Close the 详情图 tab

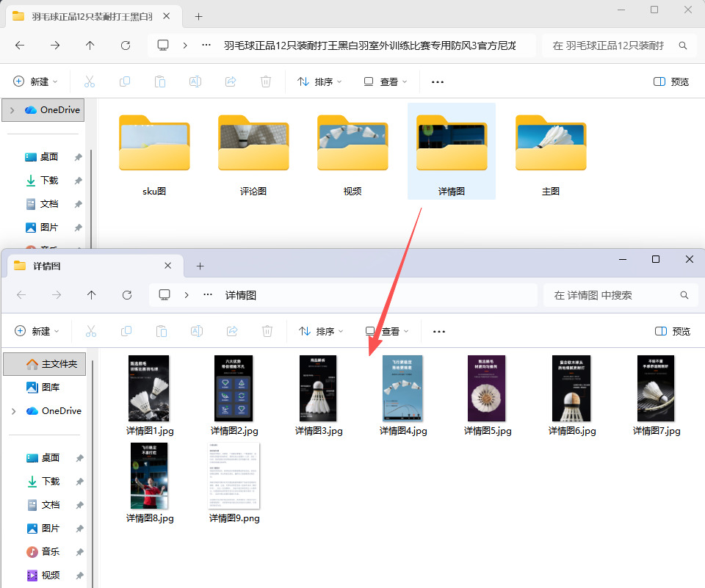[167, 266]
